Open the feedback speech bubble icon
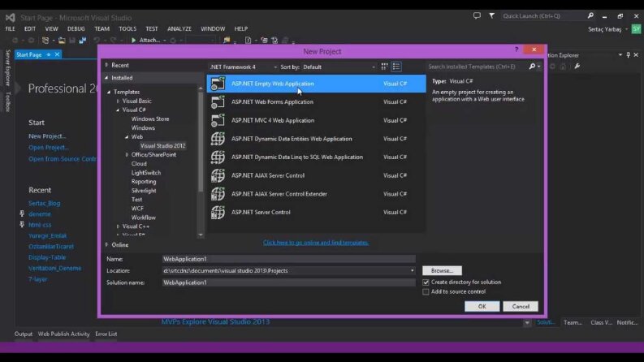Image resolution: width=644 pixels, height=362 pixels. [477, 16]
